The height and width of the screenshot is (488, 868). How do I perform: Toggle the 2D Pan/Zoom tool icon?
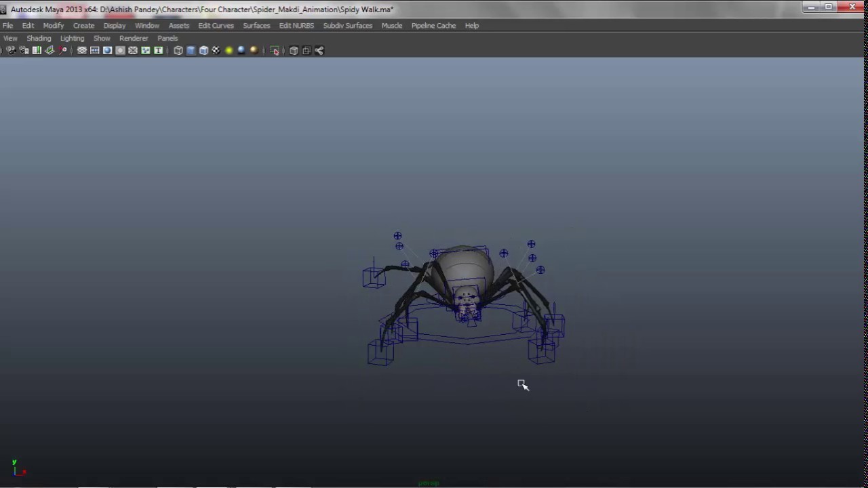click(62, 50)
